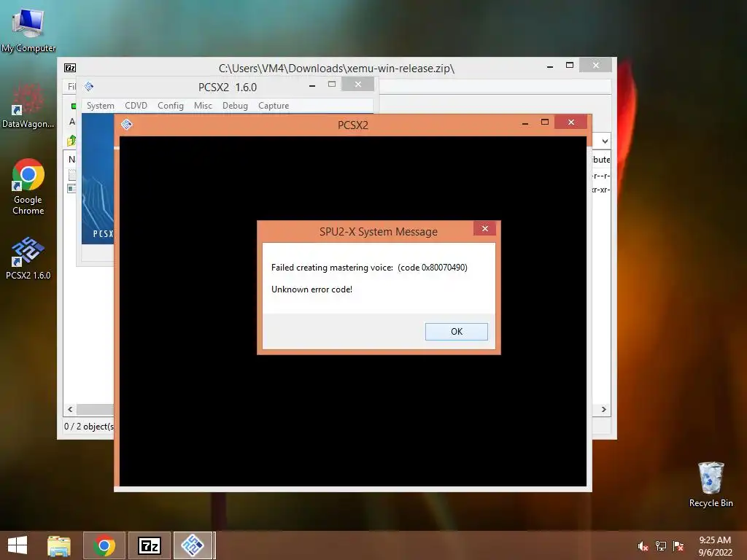Click the 7-Zip status text '0 / 2 object(s'
Viewport: 747px width, 560px height.
click(88, 426)
